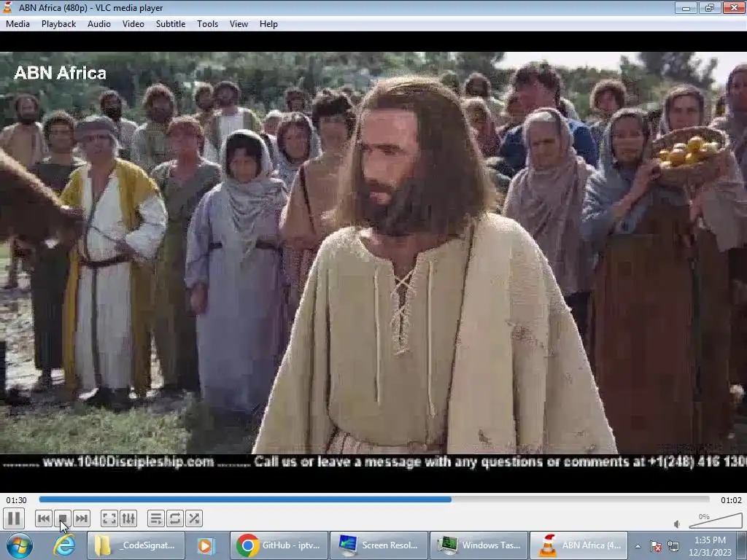Image resolution: width=747 pixels, height=560 pixels.
Task: Open the Media menu
Action: [18, 24]
